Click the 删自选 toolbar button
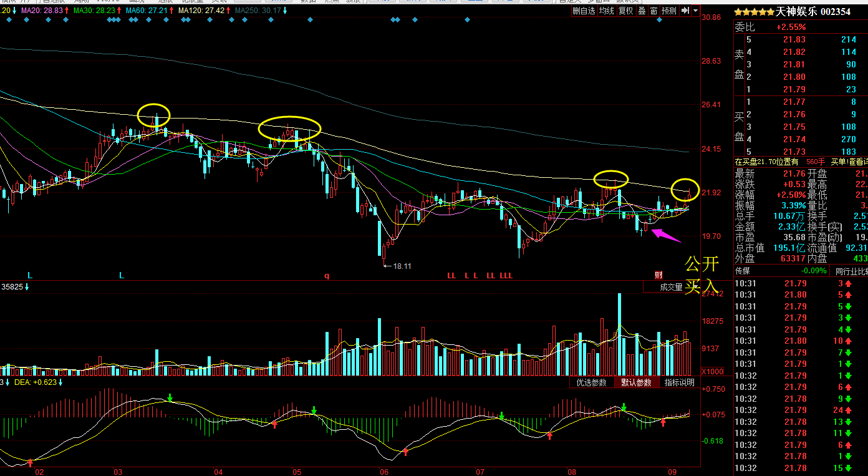Screen dimensions: 868x476 [x=584, y=11]
